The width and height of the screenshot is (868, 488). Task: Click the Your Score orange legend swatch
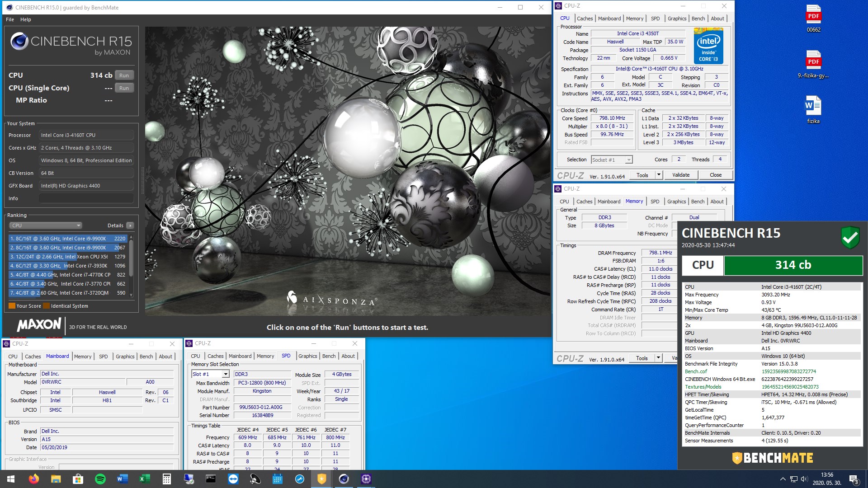pyautogui.click(x=12, y=306)
